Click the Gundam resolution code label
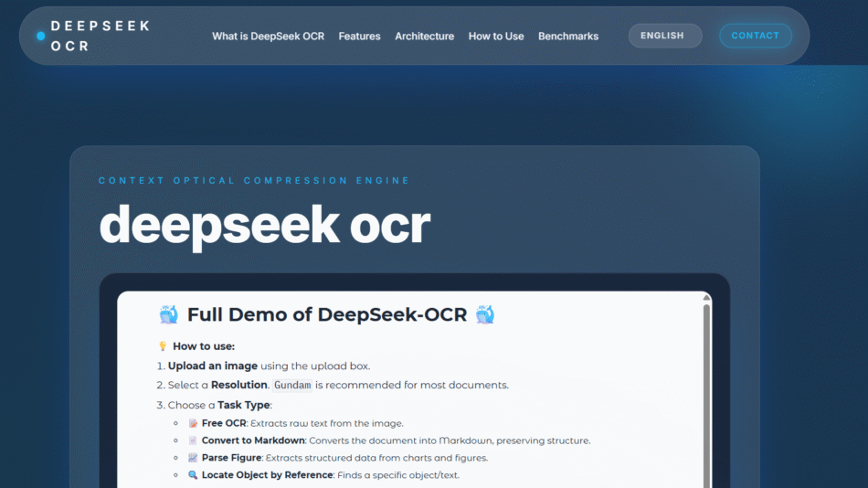Screen dimensions: 868x488 click(292, 385)
